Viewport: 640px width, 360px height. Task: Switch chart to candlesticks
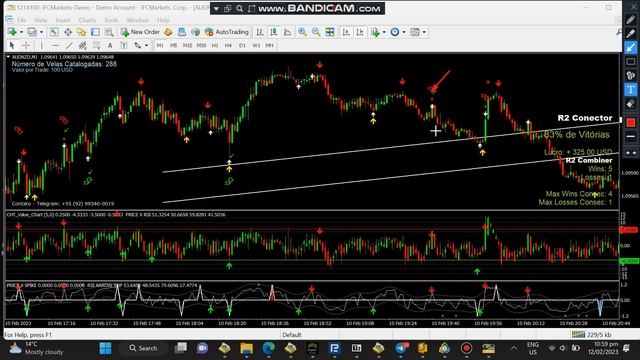coord(273,32)
